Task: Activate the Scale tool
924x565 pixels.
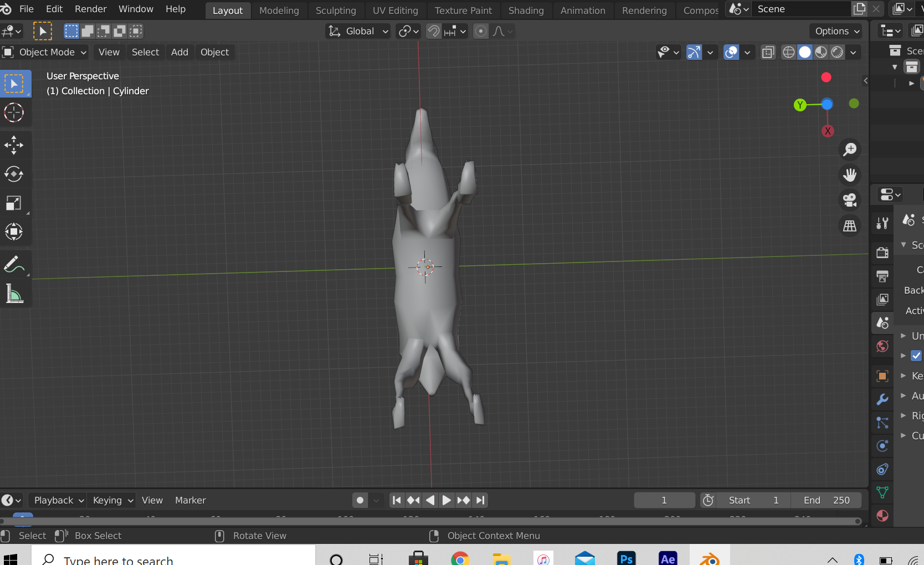Action: tap(14, 203)
